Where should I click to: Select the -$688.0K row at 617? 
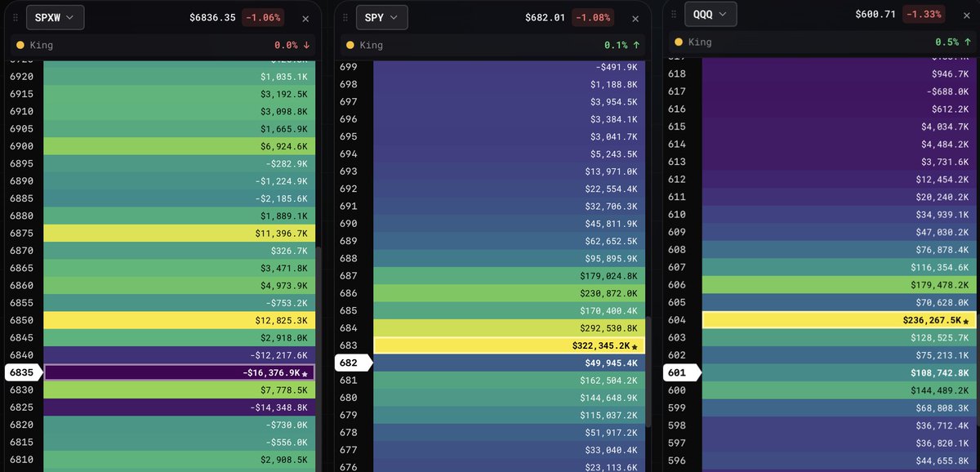click(x=839, y=91)
